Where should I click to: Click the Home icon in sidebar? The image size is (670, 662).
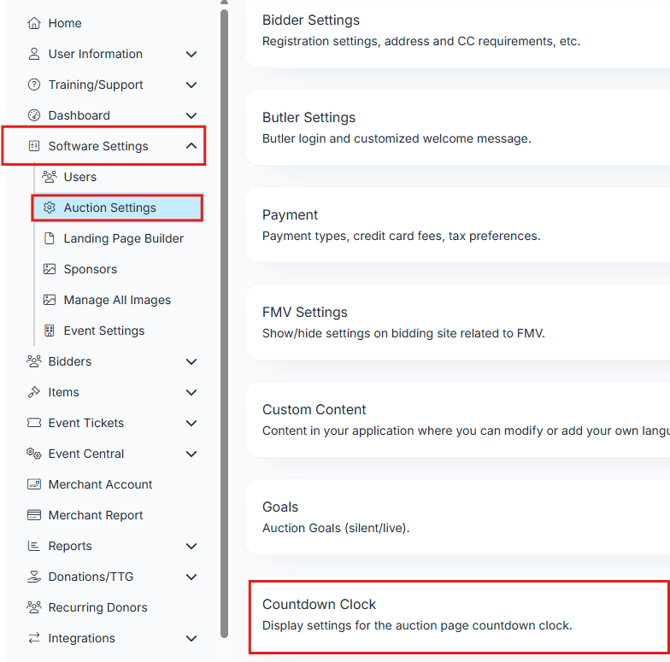[34, 23]
